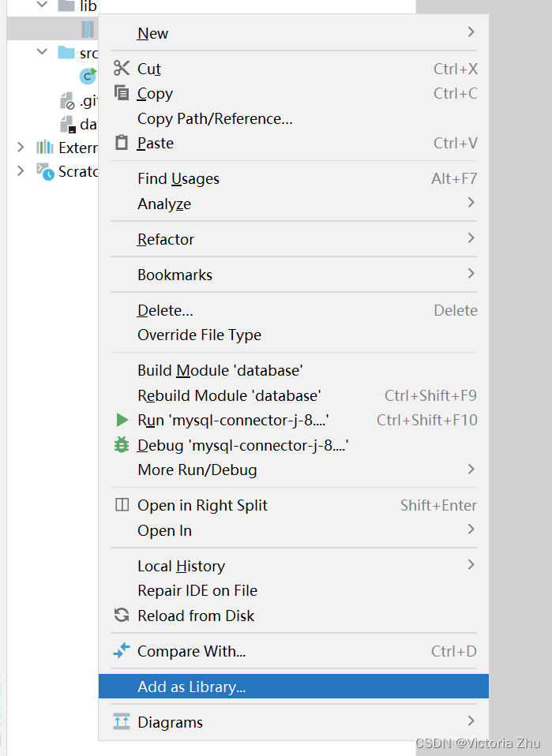Click the Debug bug icon
This screenshot has height=756, width=552.
pyautogui.click(x=122, y=444)
